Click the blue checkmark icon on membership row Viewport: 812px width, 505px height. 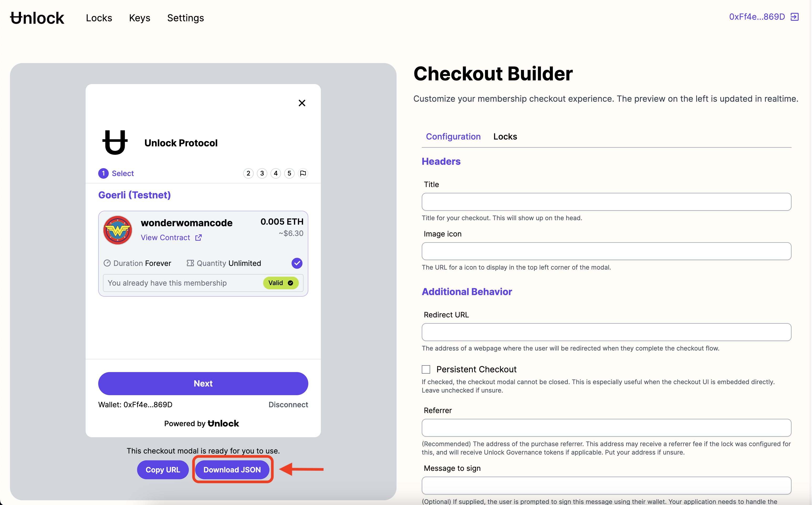[x=297, y=263]
